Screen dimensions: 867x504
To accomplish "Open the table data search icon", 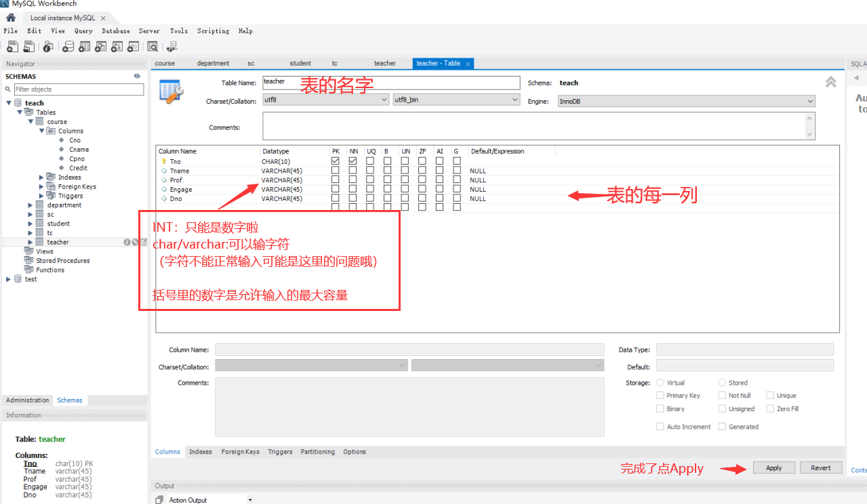I will [153, 46].
